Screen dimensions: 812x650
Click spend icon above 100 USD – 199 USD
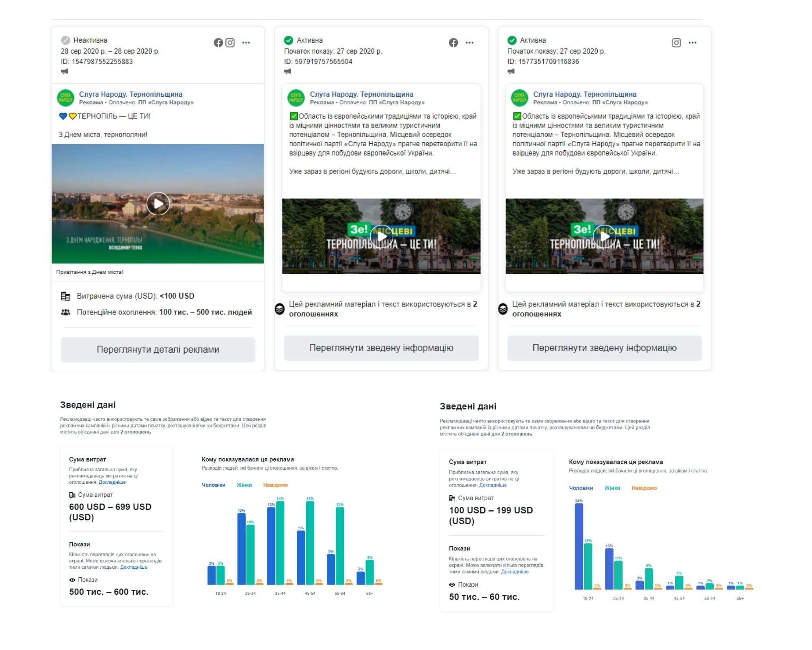452,498
